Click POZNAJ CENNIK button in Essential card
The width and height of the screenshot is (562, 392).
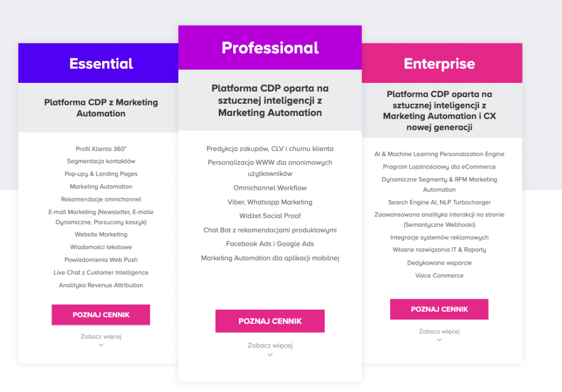tap(101, 315)
